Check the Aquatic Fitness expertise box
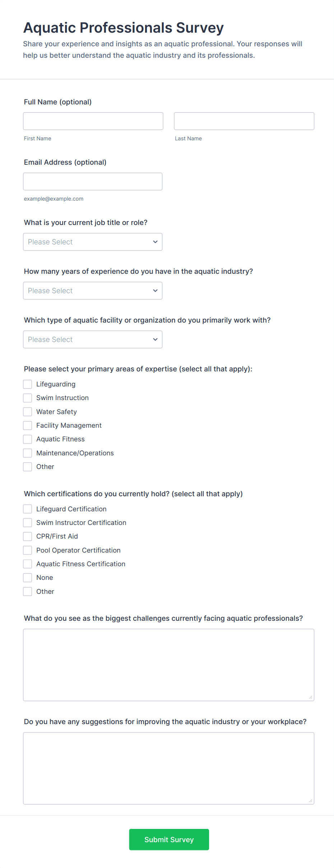This screenshot has height=868, width=334. coord(28,439)
